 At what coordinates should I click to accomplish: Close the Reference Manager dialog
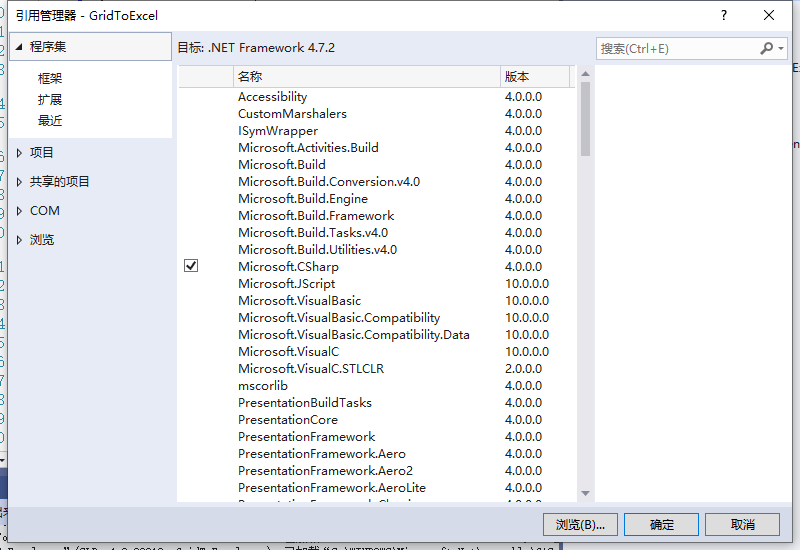(769, 15)
